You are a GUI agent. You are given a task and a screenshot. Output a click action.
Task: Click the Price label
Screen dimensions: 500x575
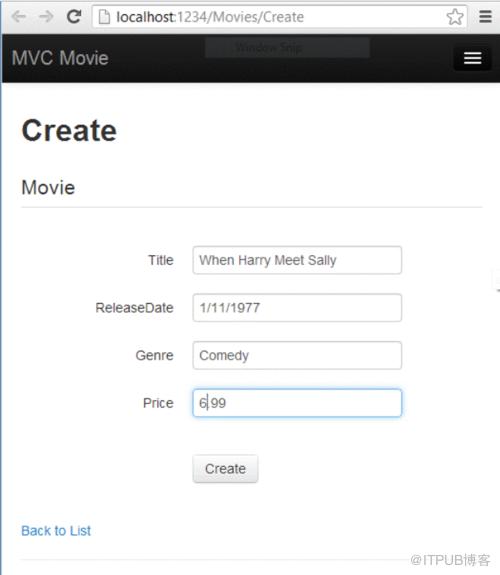click(x=158, y=403)
